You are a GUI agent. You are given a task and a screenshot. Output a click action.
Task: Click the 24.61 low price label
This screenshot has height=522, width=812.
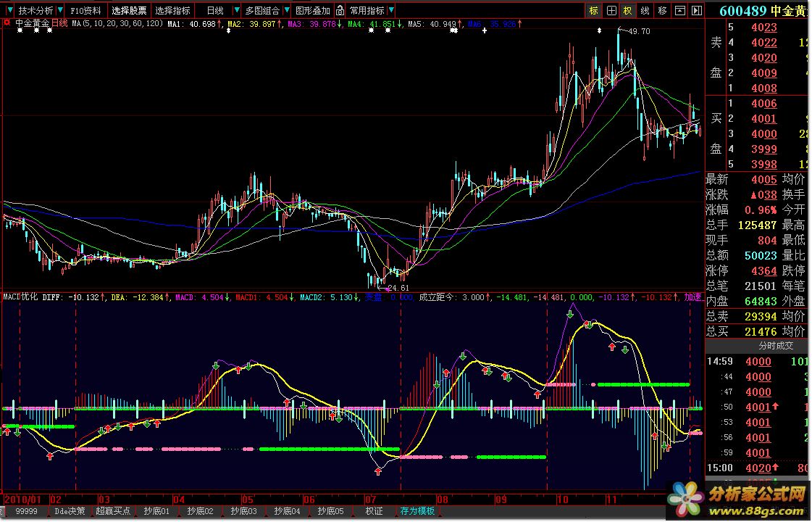tap(398, 288)
